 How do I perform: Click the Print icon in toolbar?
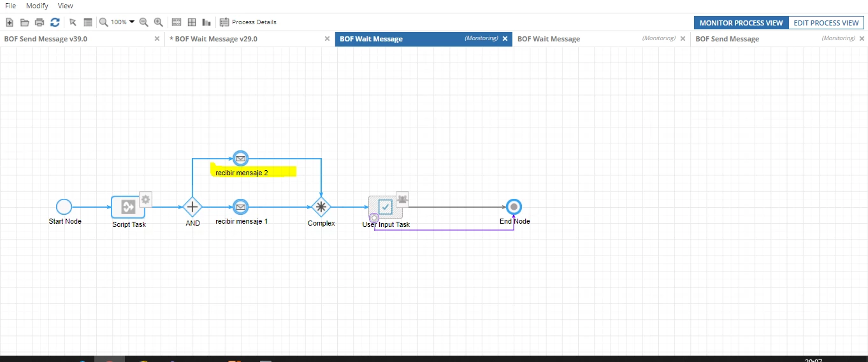click(40, 22)
